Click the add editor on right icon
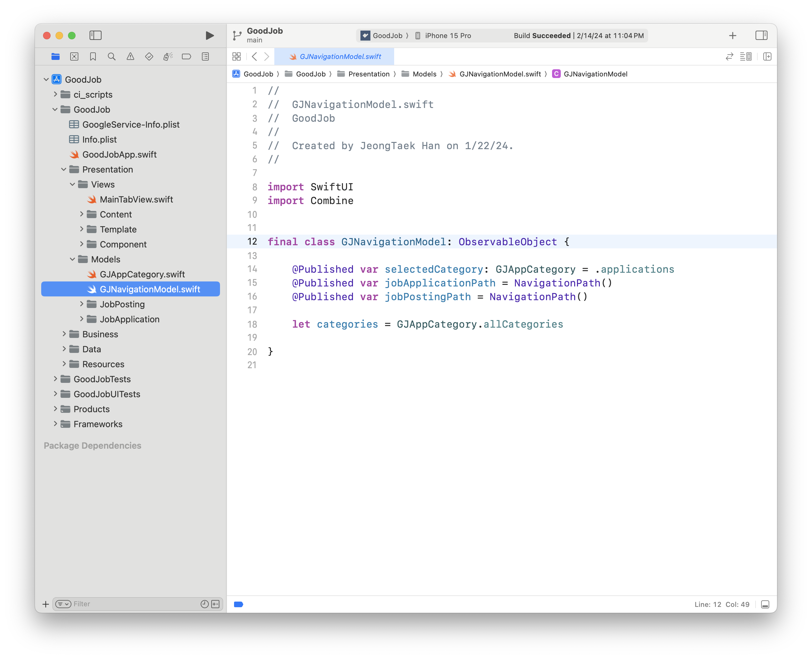 pos(767,56)
